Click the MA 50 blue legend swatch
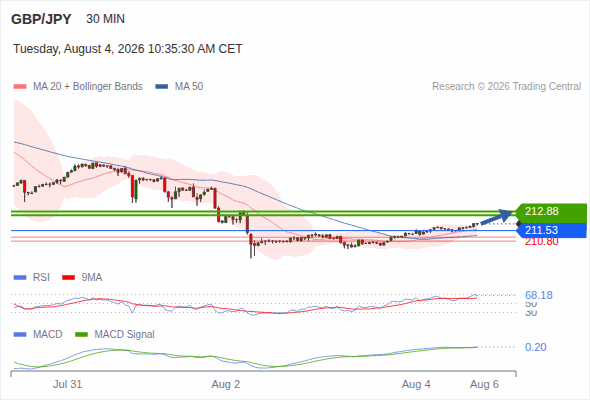This screenshot has width=590, height=400. click(161, 87)
